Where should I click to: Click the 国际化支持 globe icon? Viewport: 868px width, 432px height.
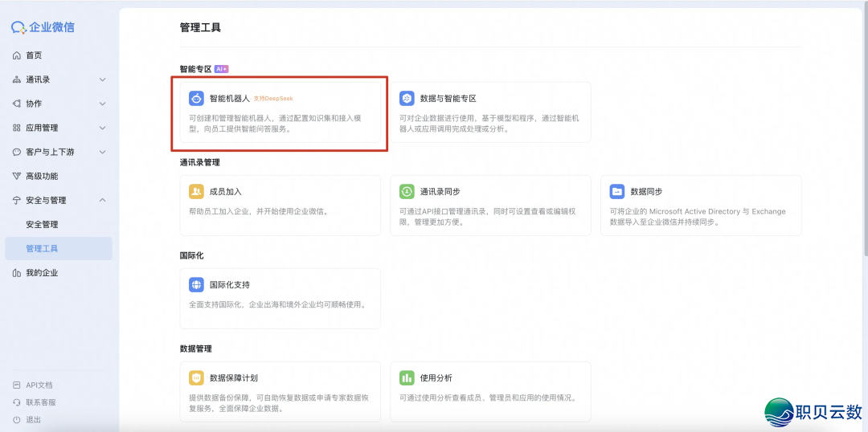(x=197, y=285)
